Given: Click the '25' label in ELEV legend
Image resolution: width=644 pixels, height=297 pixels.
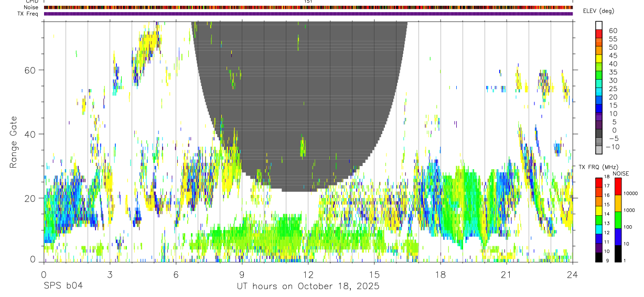Looking at the screenshot, I should (613, 89).
